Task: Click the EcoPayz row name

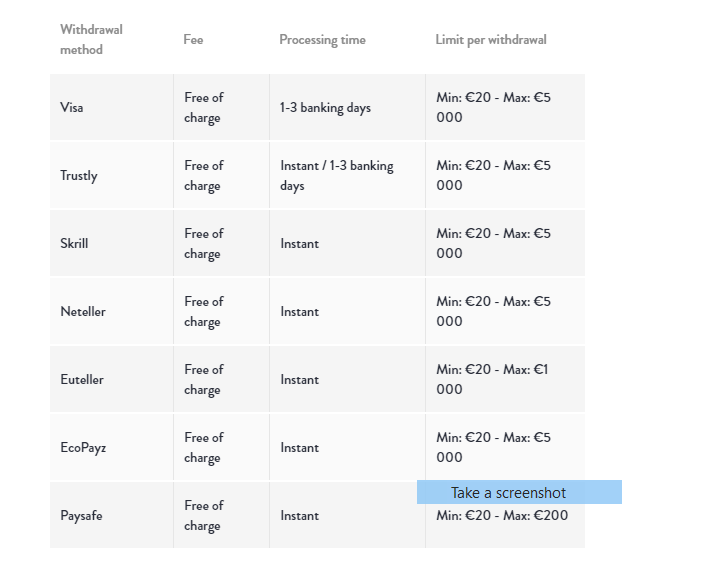Action: point(83,448)
